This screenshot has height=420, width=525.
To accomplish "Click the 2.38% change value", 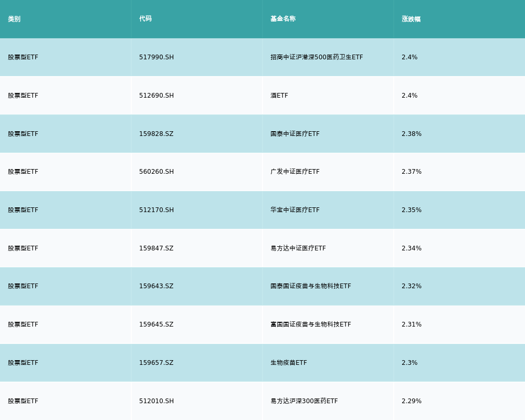I will [x=412, y=134].
